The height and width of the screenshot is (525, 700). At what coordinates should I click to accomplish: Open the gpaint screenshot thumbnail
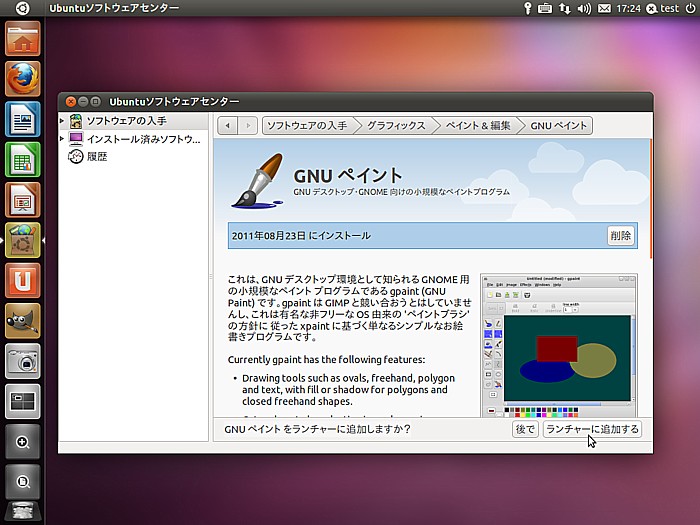[558, 346]
